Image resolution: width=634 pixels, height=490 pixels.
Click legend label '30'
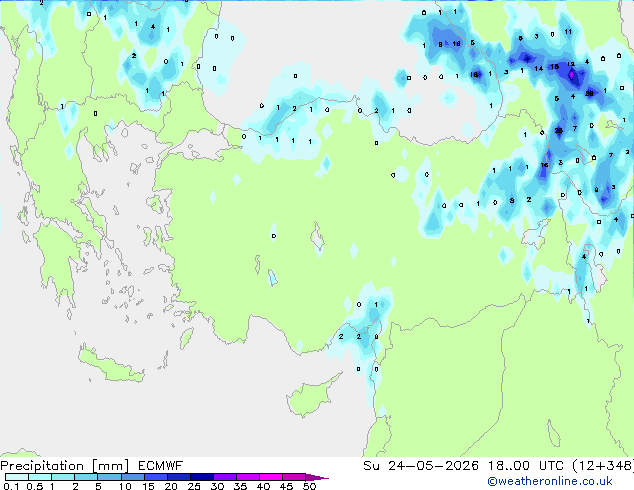point(217,486)
